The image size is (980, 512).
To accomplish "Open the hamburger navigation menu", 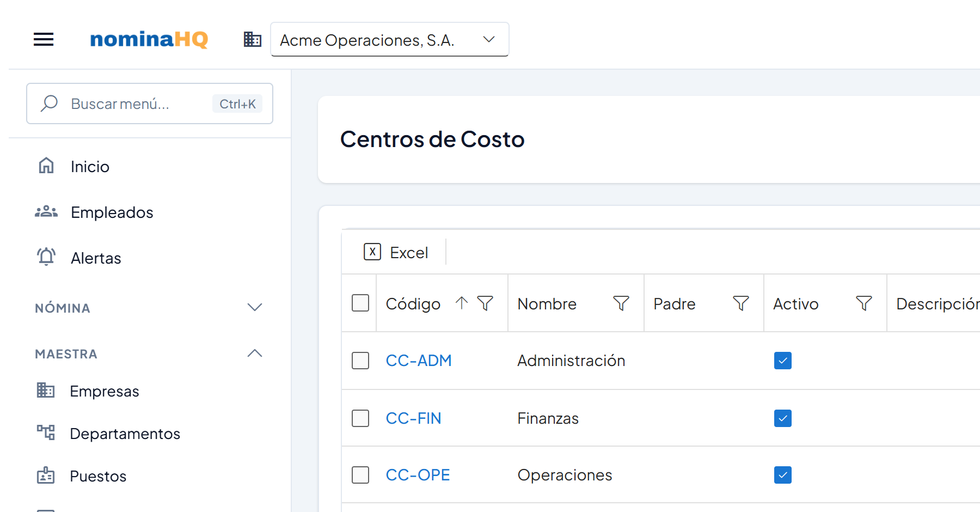I will click(x=44, y=39).
